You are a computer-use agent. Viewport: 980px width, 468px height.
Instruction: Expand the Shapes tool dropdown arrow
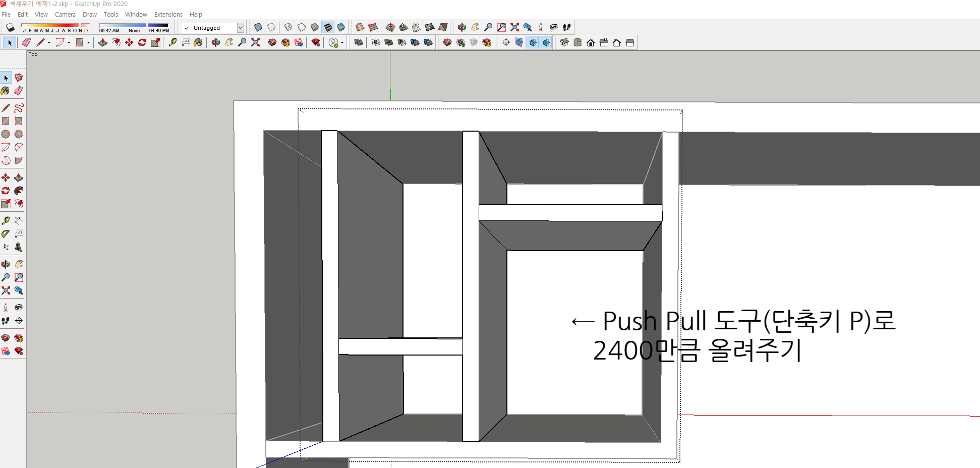[x=88, y=43]
